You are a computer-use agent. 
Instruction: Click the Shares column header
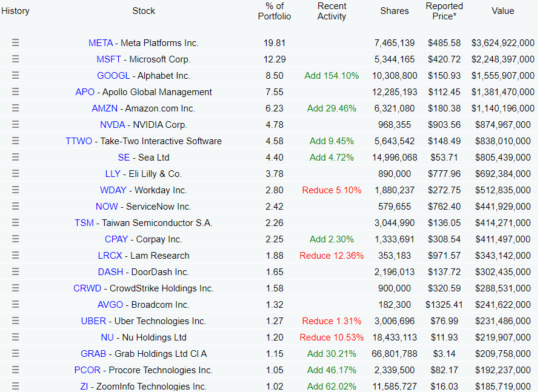click(395, 11)
